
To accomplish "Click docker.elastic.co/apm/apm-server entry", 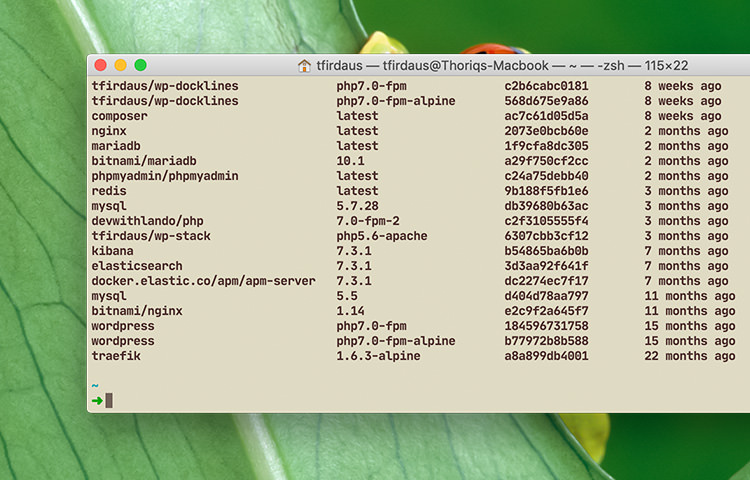I will pyautogui.click(x=203, y=281).
